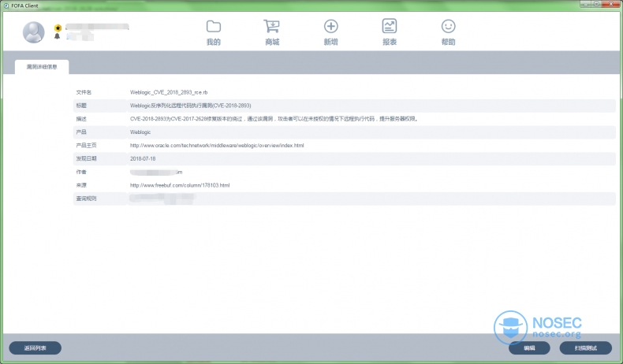The width and height of the screenshot is (623, 364).
Task: Open the 我的 folder icon
Action: point(214,27)
